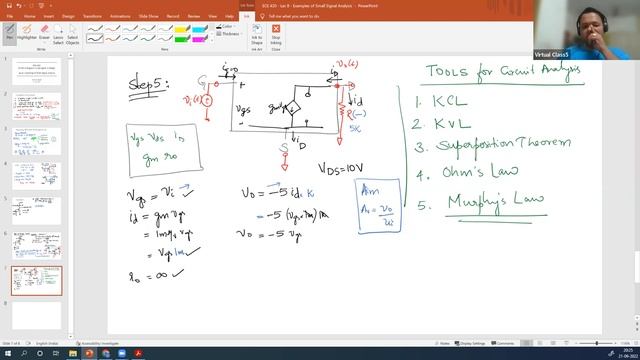Open the View tab
The width and height of the screenshot is (640, 360).
pyautogui.click(x=213, y=16)
